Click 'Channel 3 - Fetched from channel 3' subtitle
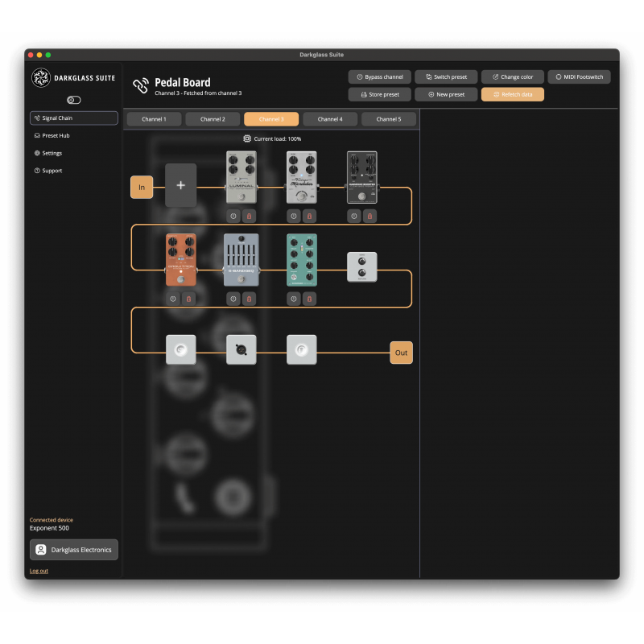Image resolution: width=644 pixels, height=644 pixels. pos(198,93)
